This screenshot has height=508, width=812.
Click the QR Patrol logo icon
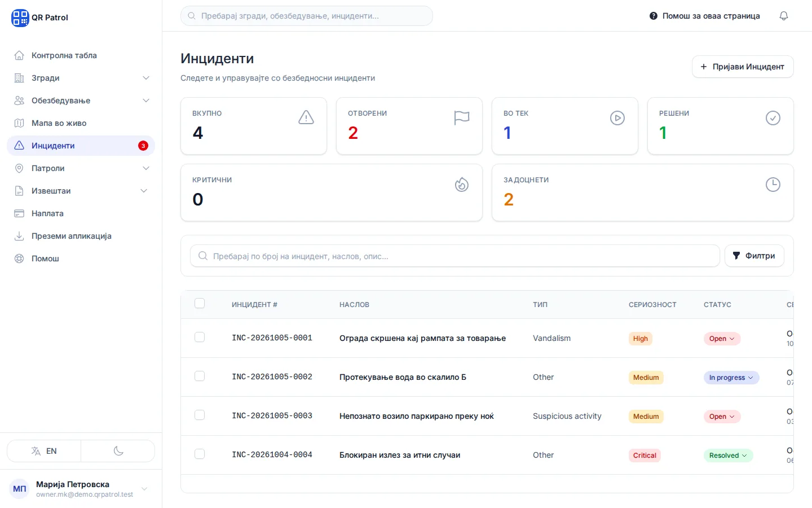(20, 17)
